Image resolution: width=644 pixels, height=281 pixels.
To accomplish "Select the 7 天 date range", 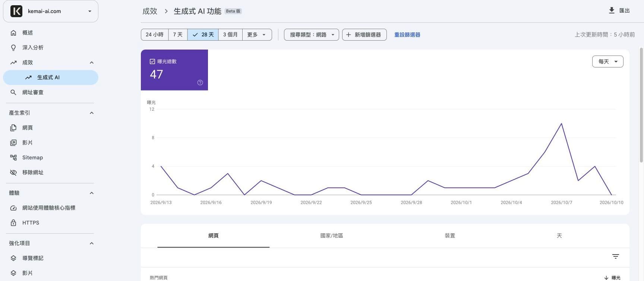I will click(x=178, y=35).
